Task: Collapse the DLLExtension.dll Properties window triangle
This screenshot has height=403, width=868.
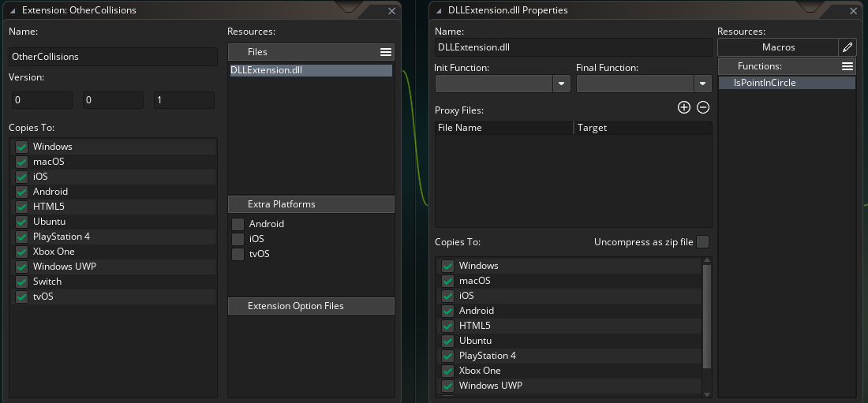Action: coord(439,10)
